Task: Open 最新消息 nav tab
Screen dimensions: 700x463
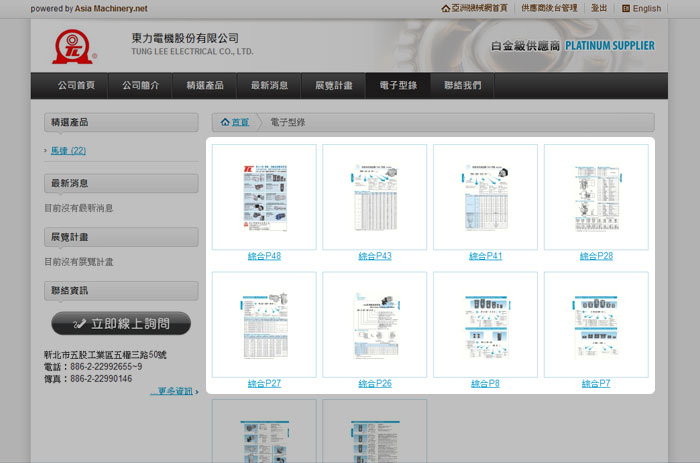Action: coord(269,85)
